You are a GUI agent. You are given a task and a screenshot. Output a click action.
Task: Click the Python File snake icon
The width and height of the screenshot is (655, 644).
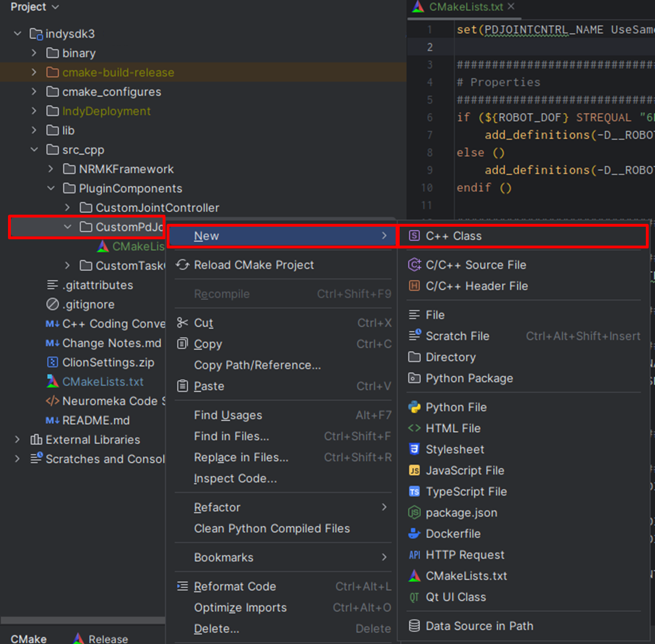click(x=414, y=407)
